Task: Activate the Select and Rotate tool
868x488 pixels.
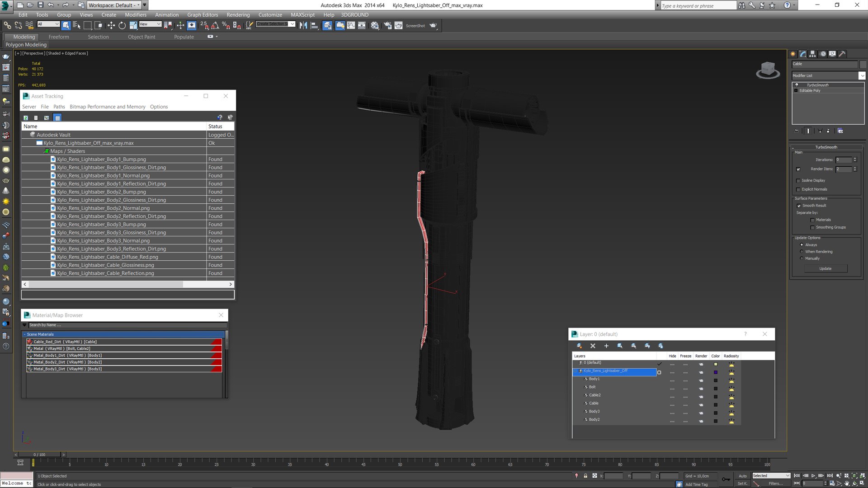Action: [x=122, y=25]
